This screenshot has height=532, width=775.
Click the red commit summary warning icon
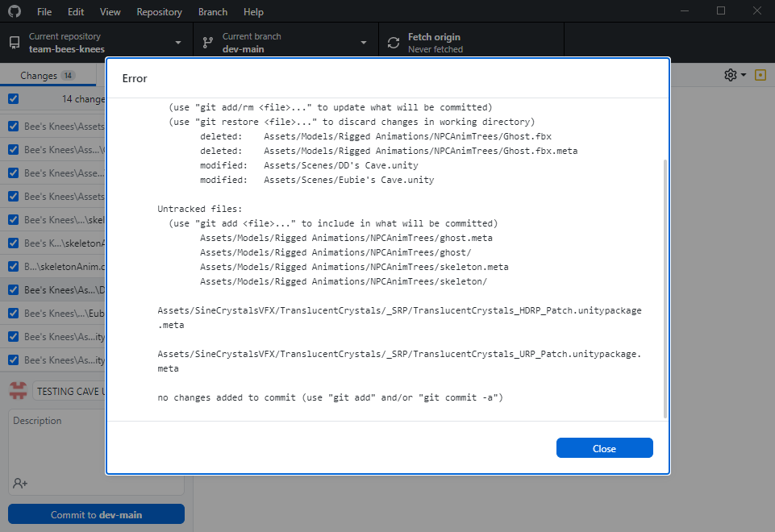(x=18, y=390)
